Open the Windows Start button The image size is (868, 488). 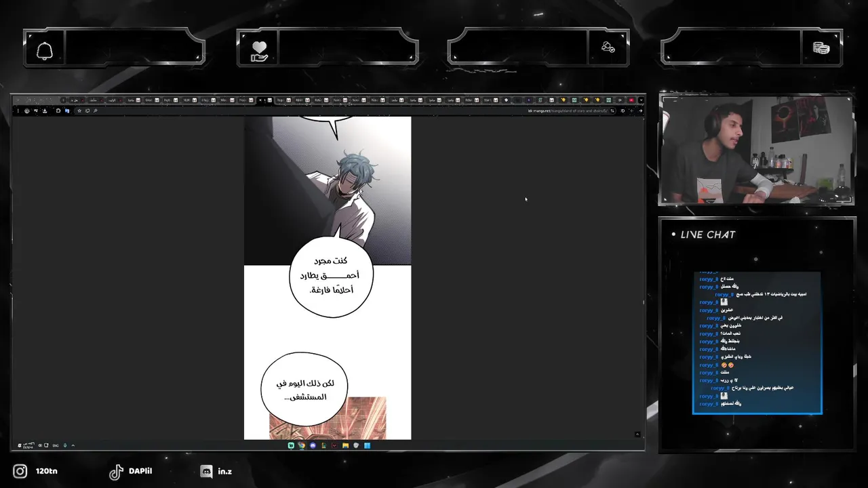click(367, 445)
